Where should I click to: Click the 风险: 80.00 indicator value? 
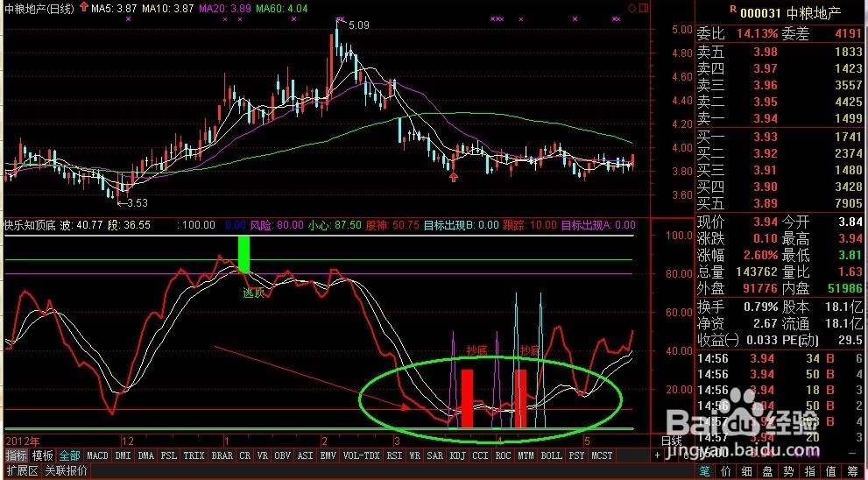click(x=277, y=225)
